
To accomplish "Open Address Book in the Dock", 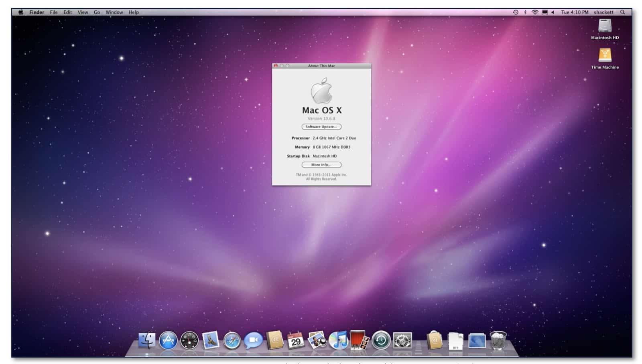I will [x=275, y=340].
